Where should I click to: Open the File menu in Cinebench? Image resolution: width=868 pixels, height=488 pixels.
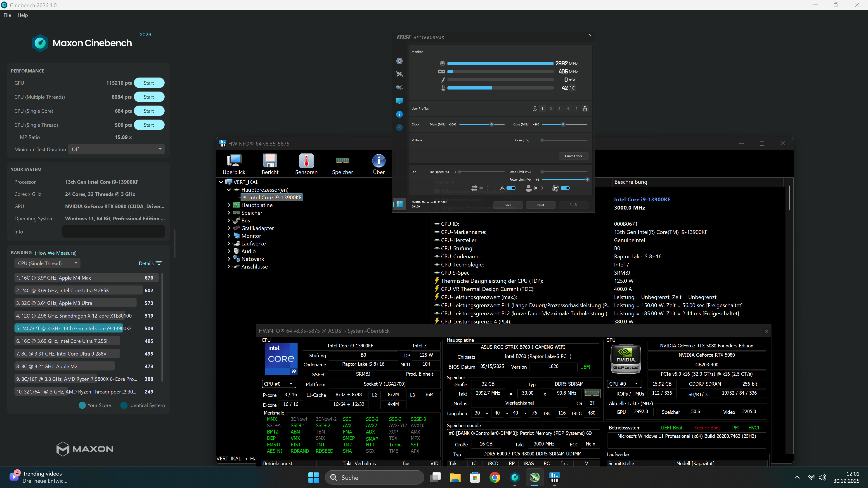(x=7, y=15)
